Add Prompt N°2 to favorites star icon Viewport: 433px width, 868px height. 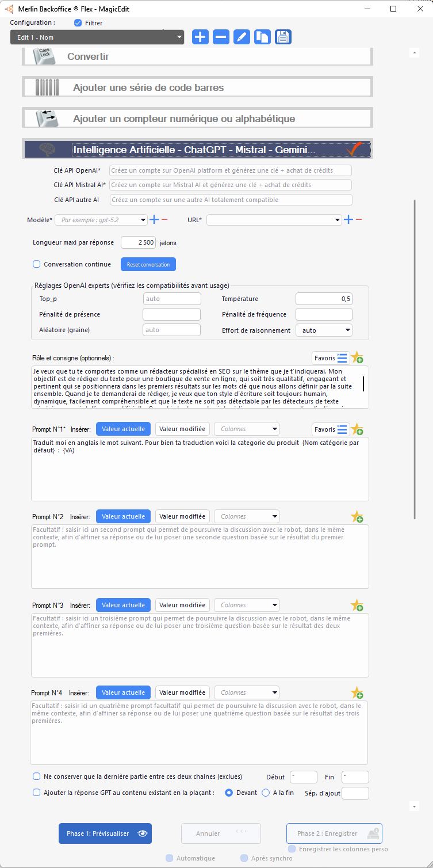[x=357, y=517]
